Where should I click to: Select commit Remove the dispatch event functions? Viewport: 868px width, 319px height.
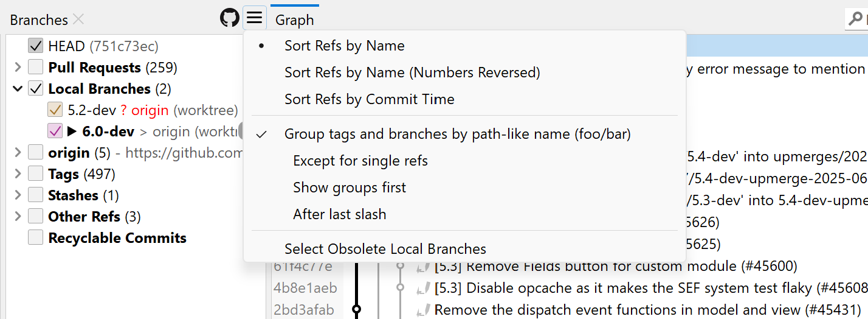[x=647, y=310]
